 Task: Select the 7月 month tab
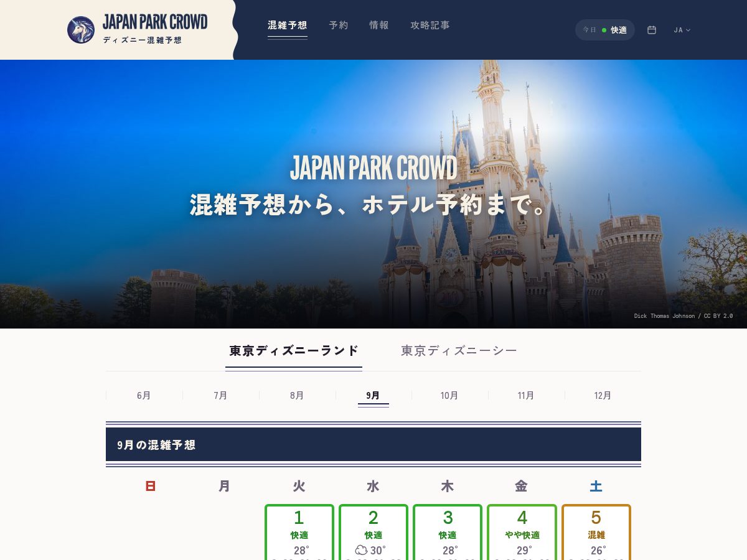coord(220,396)
